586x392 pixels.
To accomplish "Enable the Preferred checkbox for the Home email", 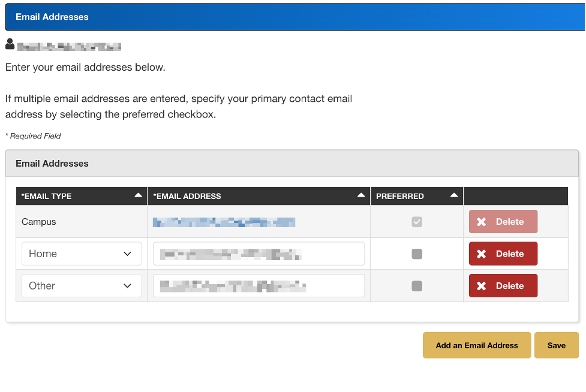I will (x=416, y=254).
